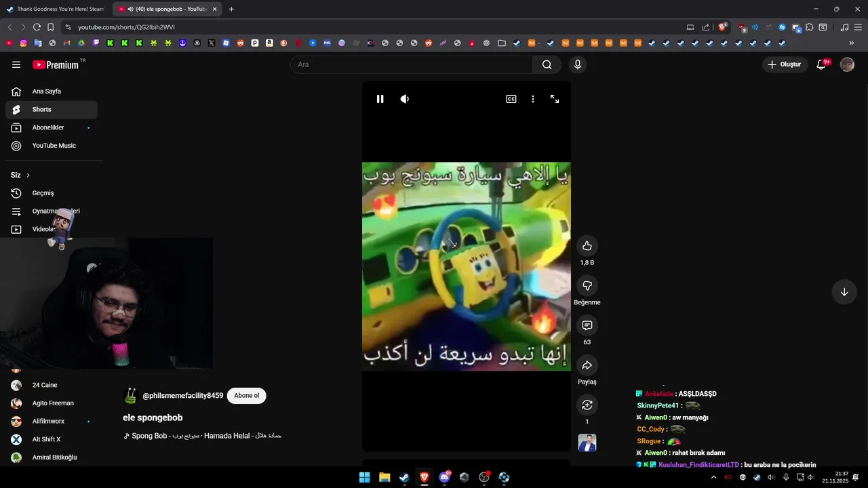This screenshot has height=488, width=868.
Task: Open the comments showing 63
Action: [x=587, y=325]
